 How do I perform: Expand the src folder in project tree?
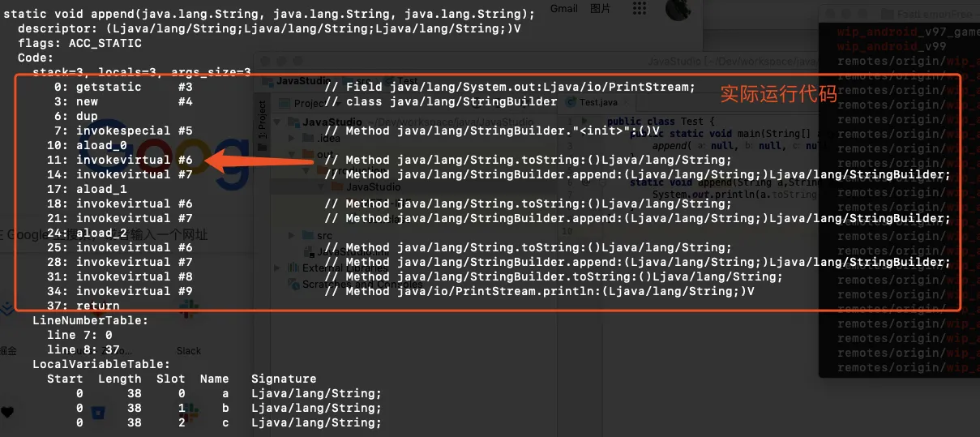[x=293, y=235]
